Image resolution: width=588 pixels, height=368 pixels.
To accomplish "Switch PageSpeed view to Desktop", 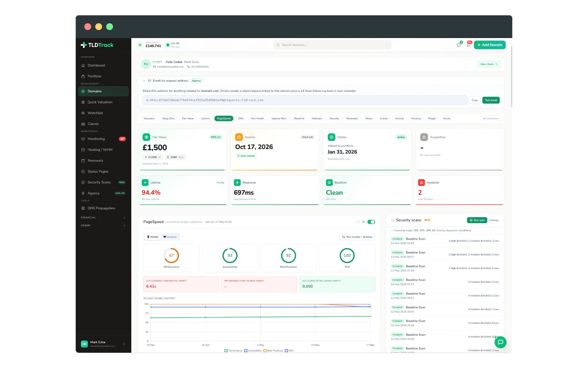I will [x=170, y=237].
